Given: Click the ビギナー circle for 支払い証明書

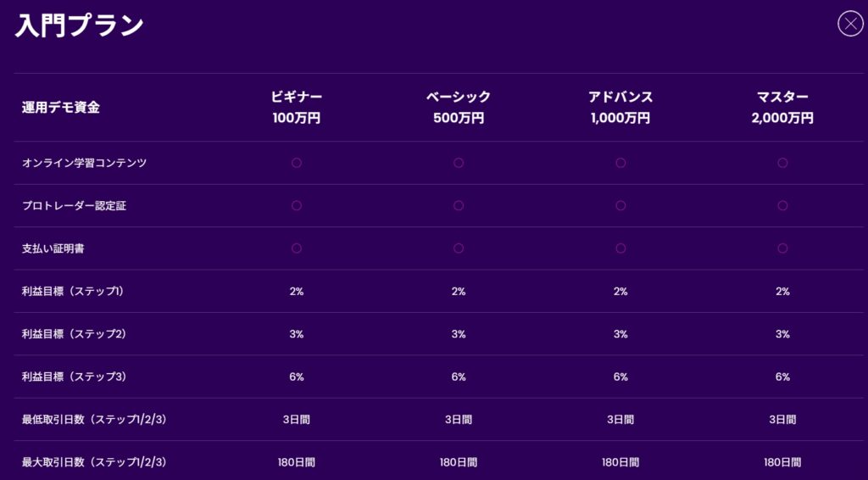Looking at the screenshot, I should point(297,248).
